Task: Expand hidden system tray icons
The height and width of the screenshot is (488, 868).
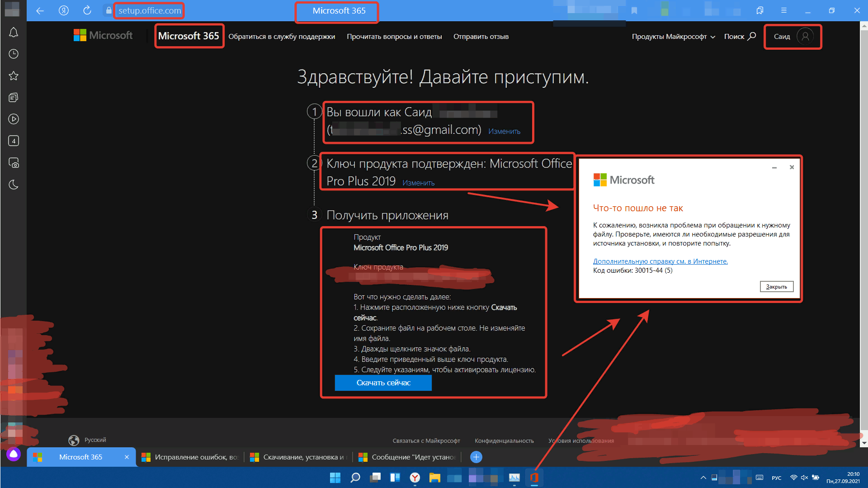Action: coord(703,478)
